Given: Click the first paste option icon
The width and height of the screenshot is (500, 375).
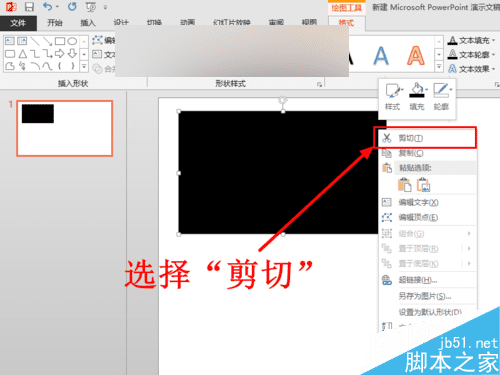Looking at the screenshot, I should point(405,185).
